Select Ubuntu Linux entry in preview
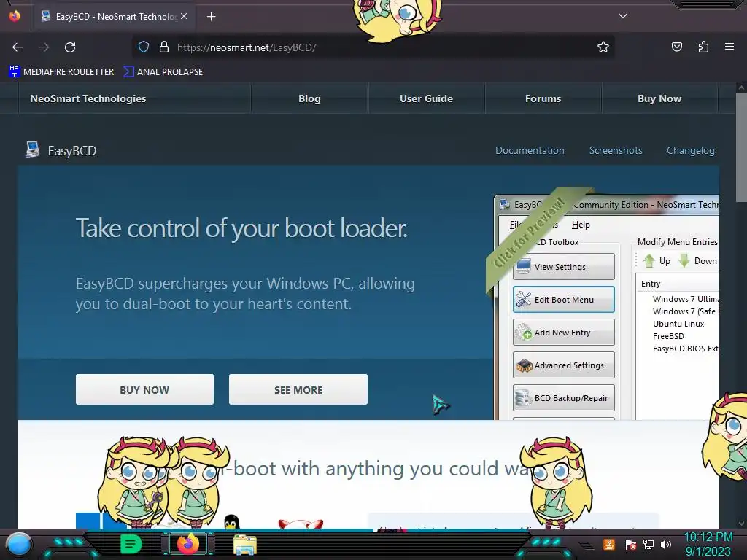747x560 pixels. tap(678, 324)
